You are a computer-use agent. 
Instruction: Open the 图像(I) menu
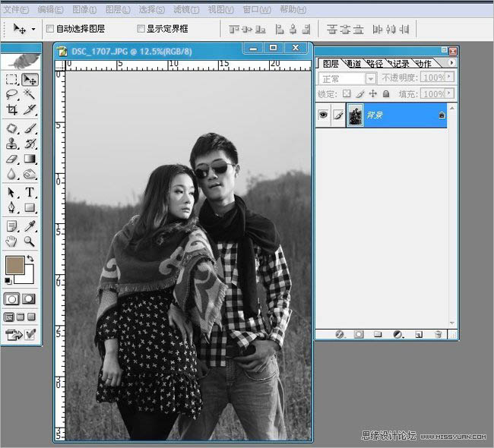[84, 10]
